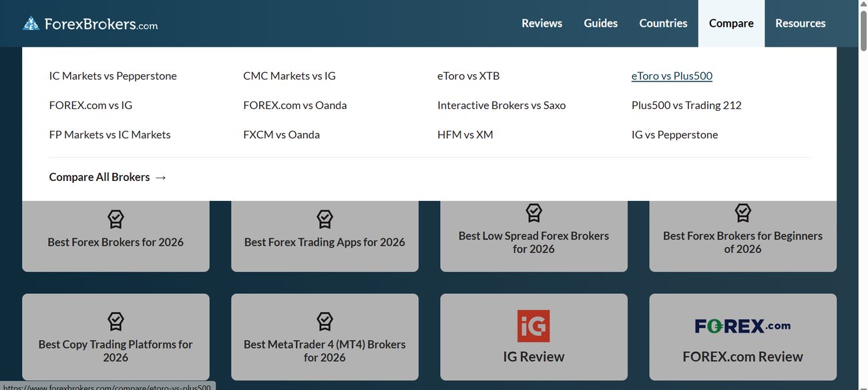Viewport: 868px width, 390px height.
Task: Open Best MetaTrader 4 (MT4) Brokers for 2026 title
Action: coord(324,351)
